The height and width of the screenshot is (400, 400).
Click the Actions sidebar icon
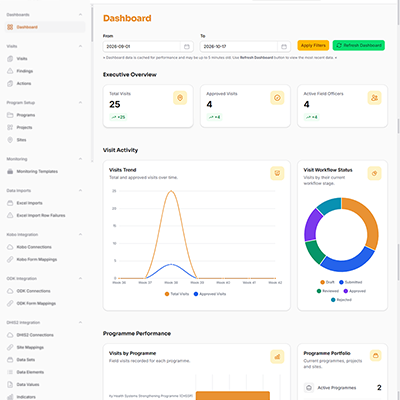click(10, 83)
